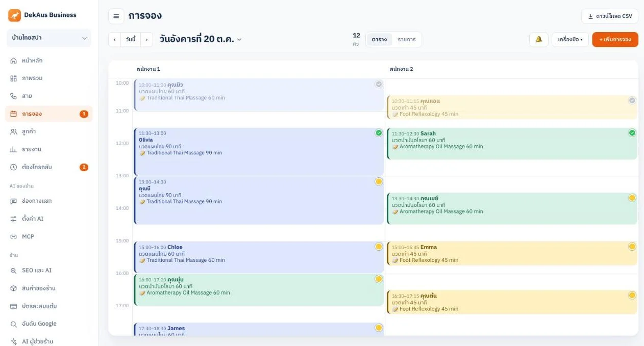Open คุณนุ่น 16:00 Aromatherapy booking card
Viewport: 644px width, 346px height.
pyautogui.click(x=259, y=290)
